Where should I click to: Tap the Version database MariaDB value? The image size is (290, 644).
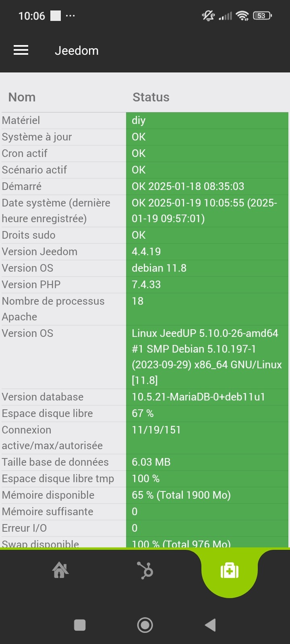click(x=198, y=397)
